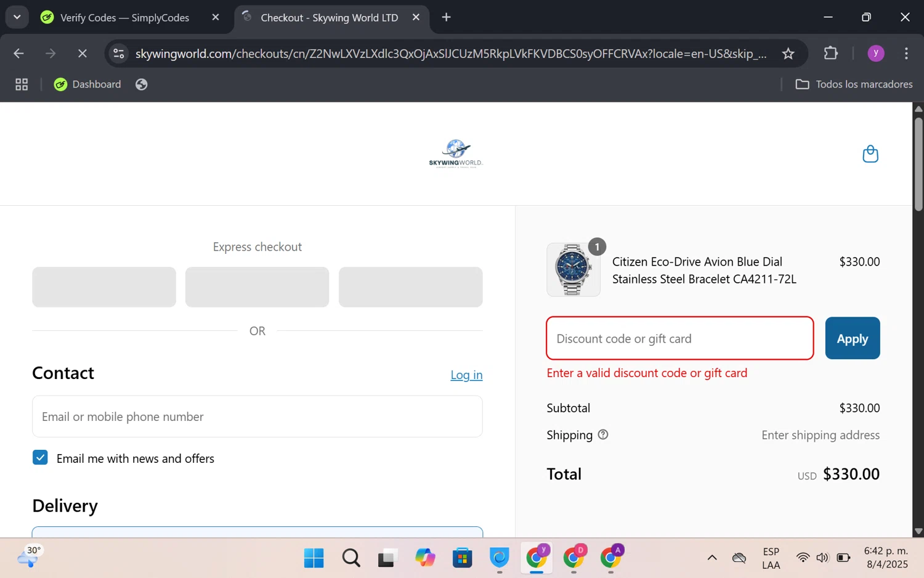Click the Log in link

(x=466, y=375)
